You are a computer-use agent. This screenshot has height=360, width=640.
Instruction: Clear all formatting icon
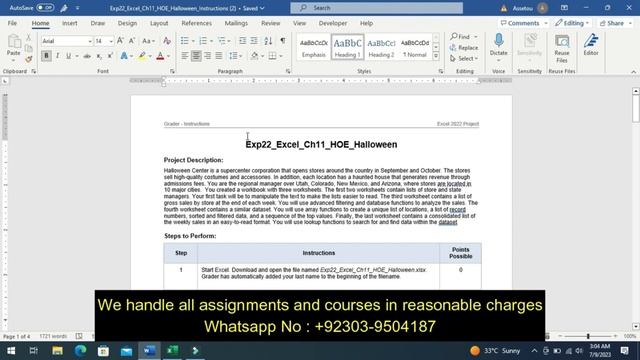pos(167,41)
